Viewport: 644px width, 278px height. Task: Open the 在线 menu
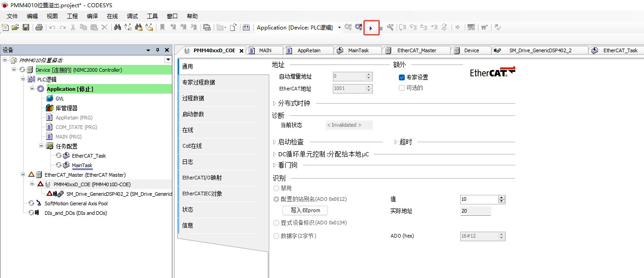click(x=112, y=16)
